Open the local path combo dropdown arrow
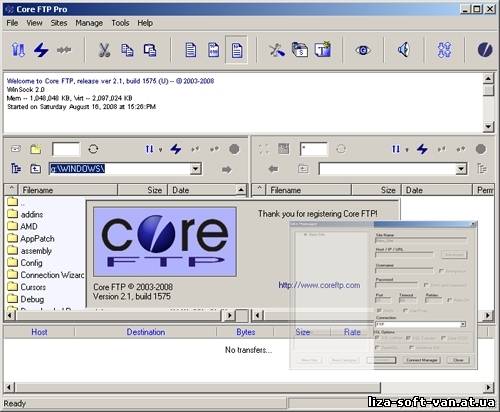 (x=196, y=169)
